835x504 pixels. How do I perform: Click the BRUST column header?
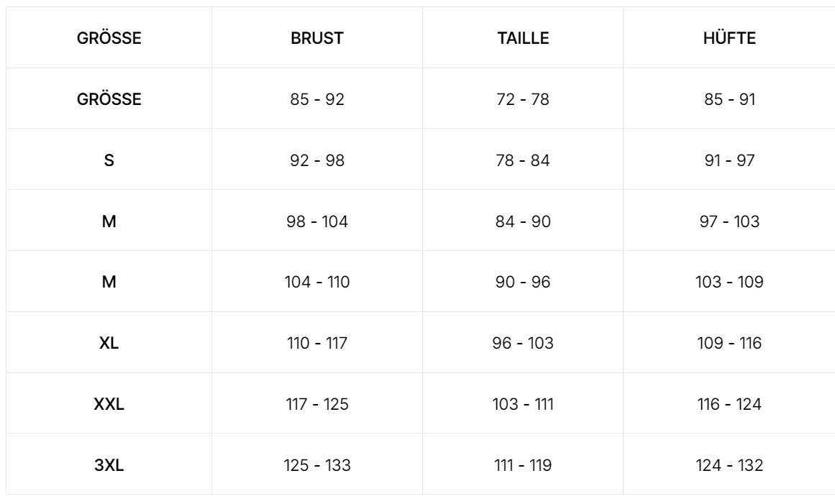click(317, 39)
